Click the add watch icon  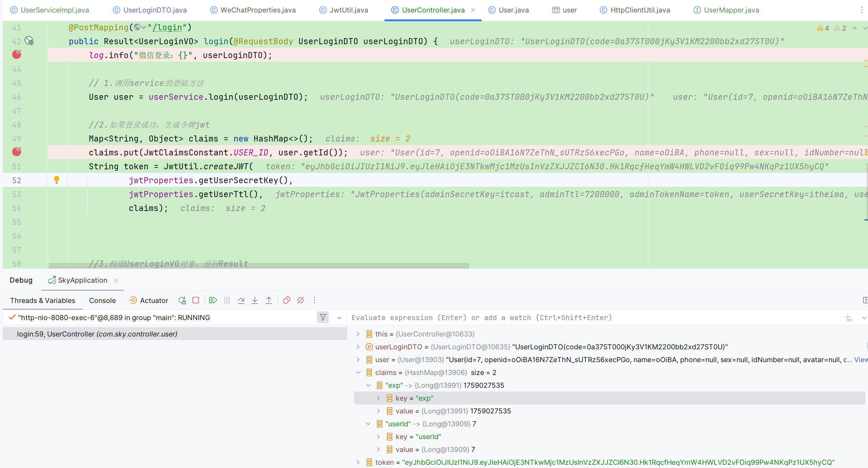848,318
